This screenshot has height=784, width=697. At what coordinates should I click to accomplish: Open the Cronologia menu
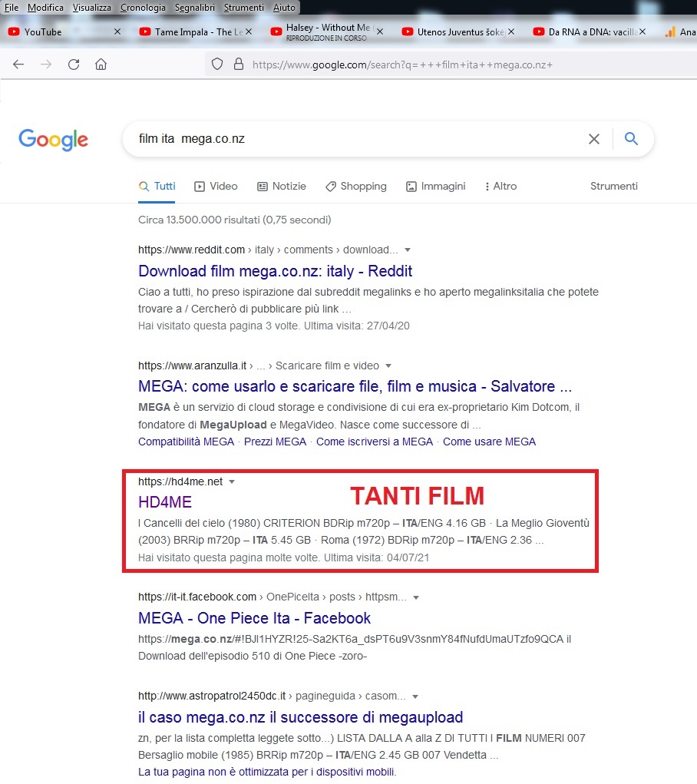(143, 8)
